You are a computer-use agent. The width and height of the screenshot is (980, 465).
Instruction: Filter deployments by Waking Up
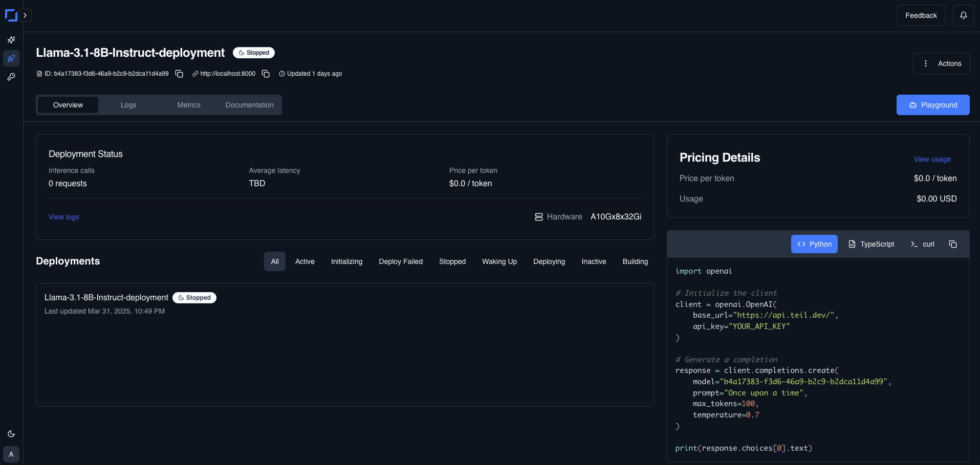[499, 261]
